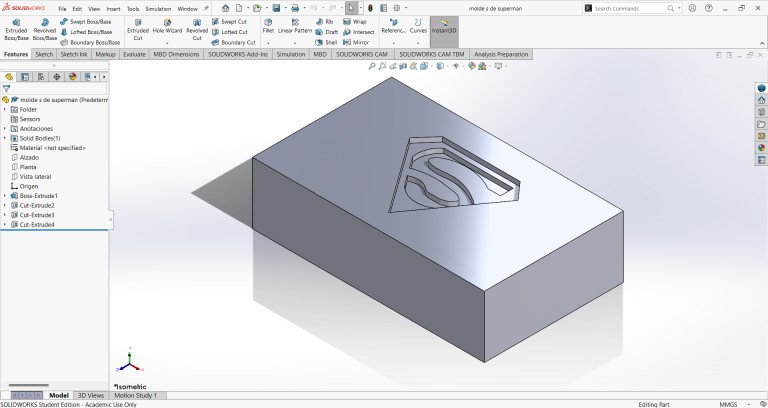
Task: Select the Intersect feature tool
Action: pos(359,32)
